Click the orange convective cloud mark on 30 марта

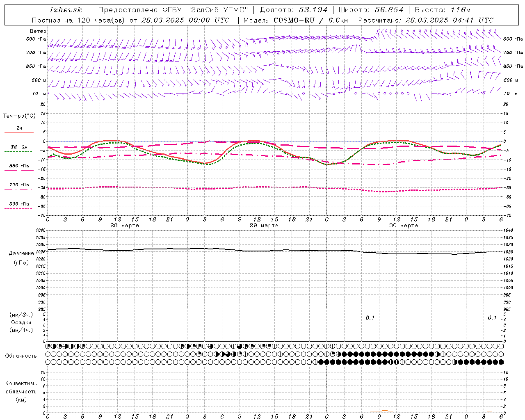[x=382, y=411]
